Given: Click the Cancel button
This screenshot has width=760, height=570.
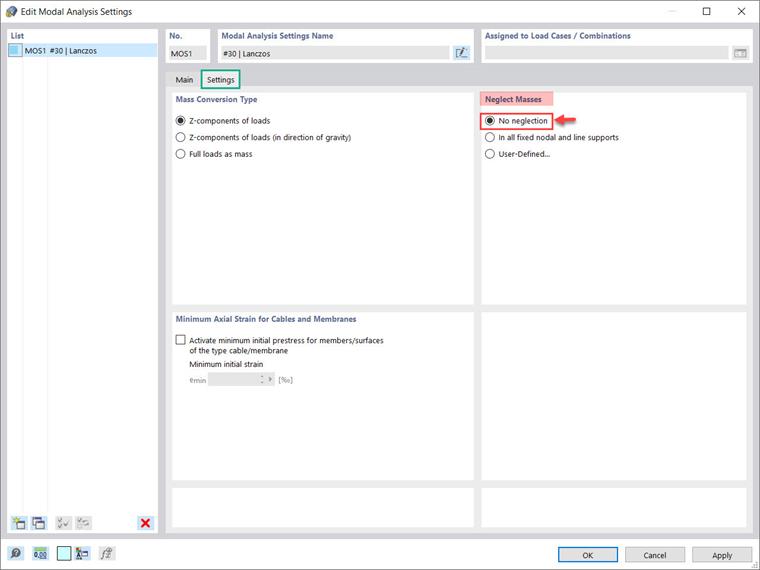Looking at the screenshot, I should pos(655,555).
